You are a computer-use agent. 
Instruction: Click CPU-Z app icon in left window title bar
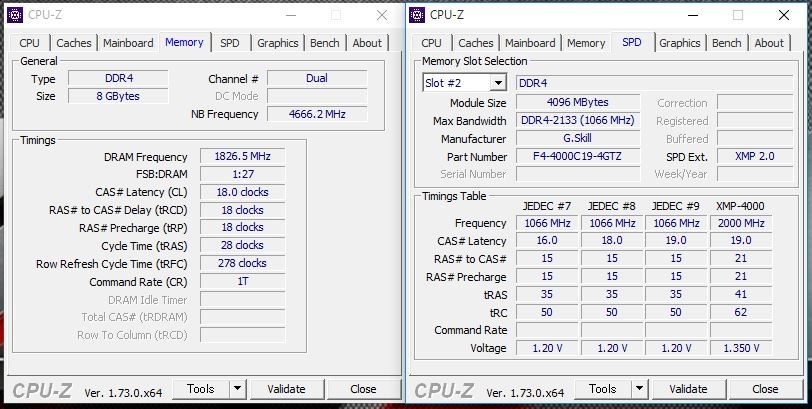click(x=14, y=15)
